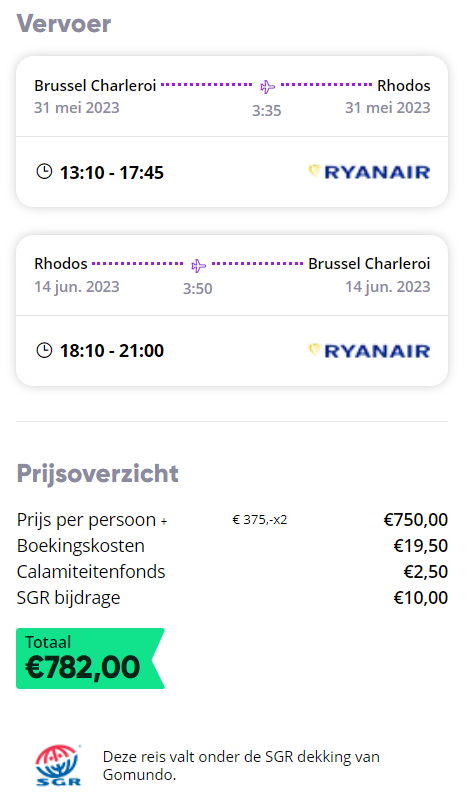Select the outbound flight time 13:10 - 17:45
472x807 pixels.
click(112, 172)
